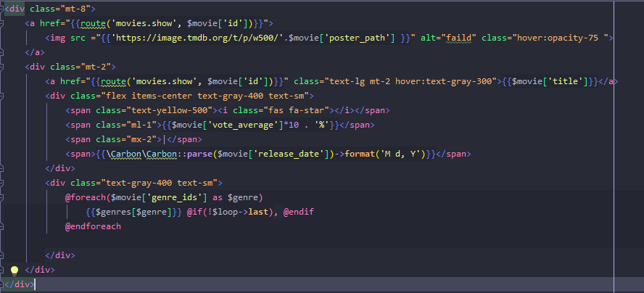The image size is (644, 293).
Task: Click {{$movie['title']}} expression
Action: [x=550, y=81]
